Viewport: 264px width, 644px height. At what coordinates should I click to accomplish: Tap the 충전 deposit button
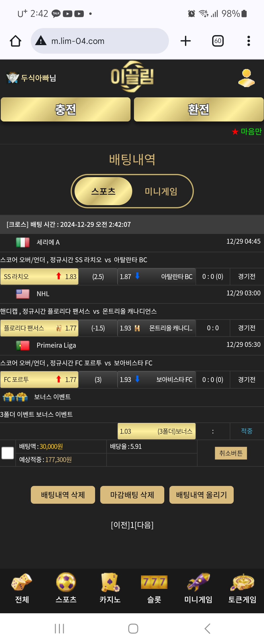click(x=66, y=110)
